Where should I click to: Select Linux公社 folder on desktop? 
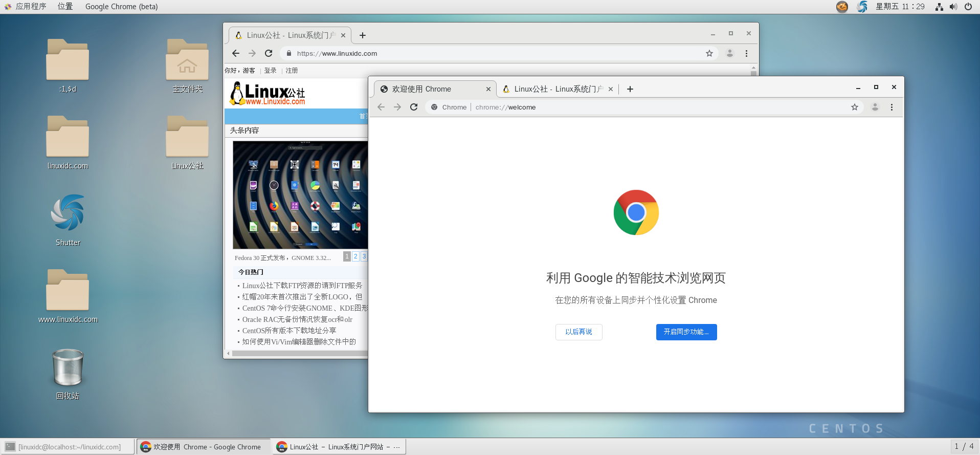click(187, 142)
